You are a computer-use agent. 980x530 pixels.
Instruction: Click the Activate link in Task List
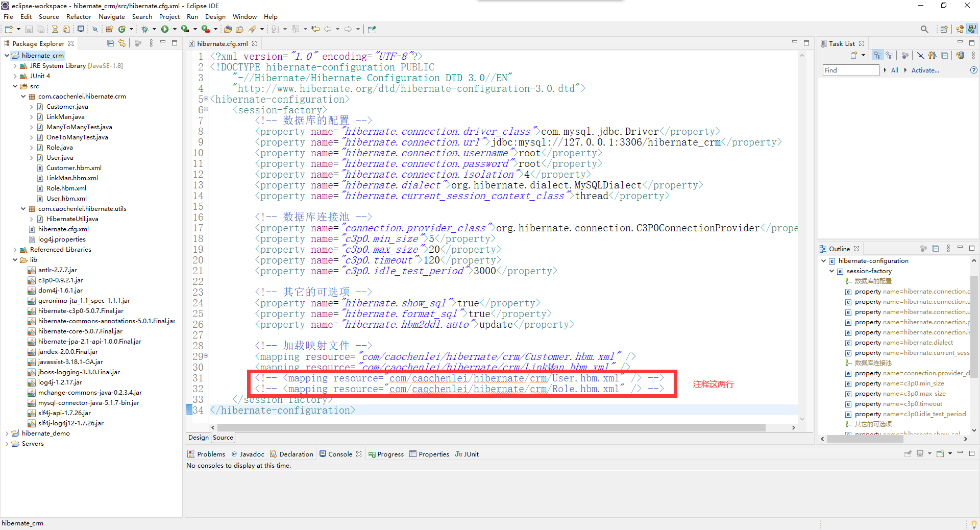925,70
